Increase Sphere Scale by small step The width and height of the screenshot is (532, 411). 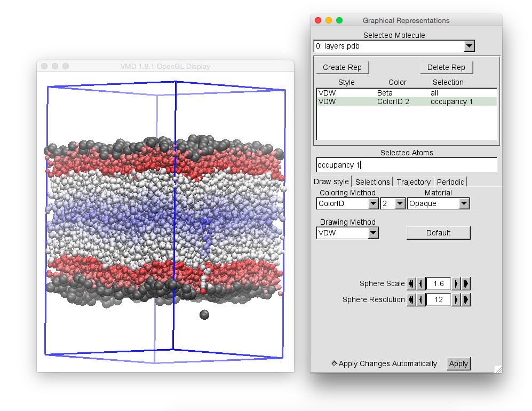pos(456,283)
